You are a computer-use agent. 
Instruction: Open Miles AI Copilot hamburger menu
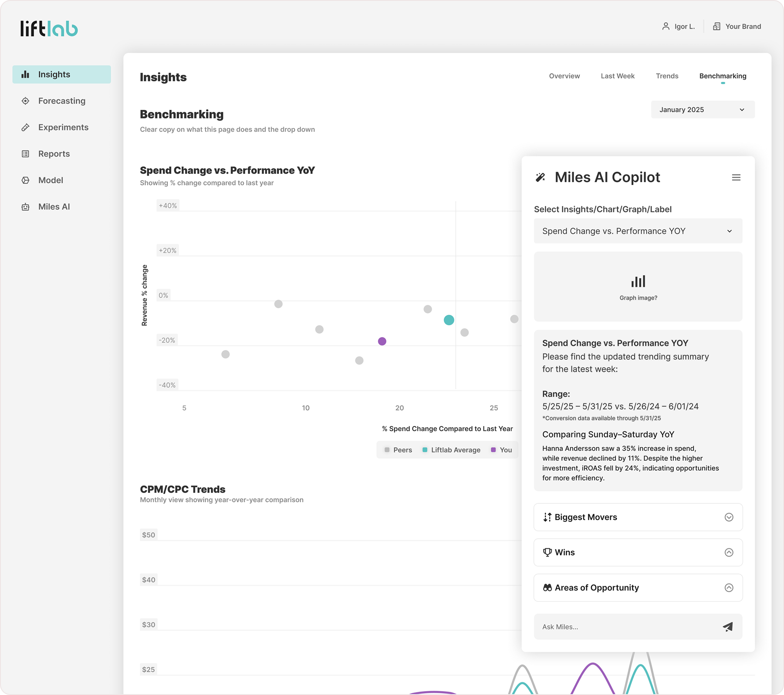(x=736, y=178)
